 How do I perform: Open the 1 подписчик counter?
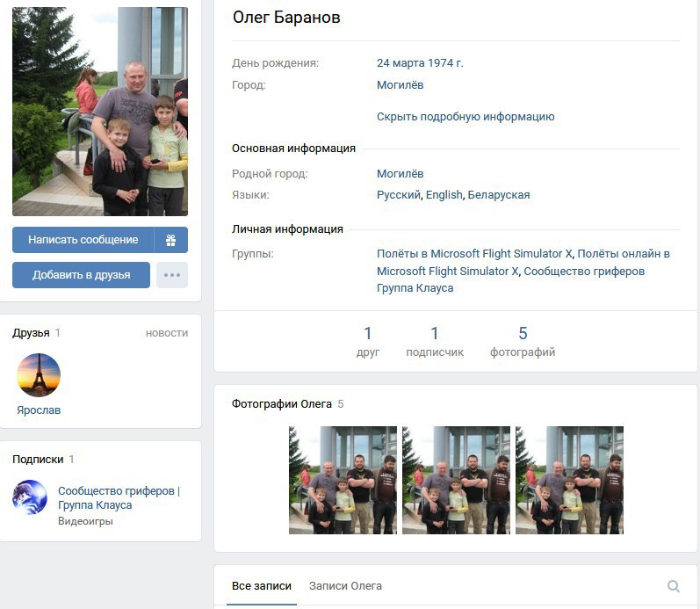[435, 341]
